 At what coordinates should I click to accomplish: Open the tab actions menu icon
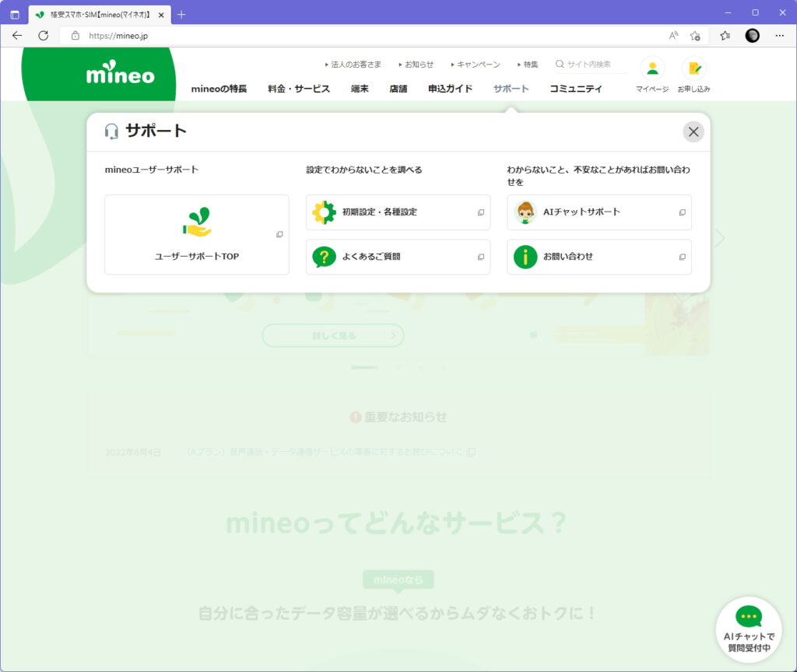click(x=15, y=15)
